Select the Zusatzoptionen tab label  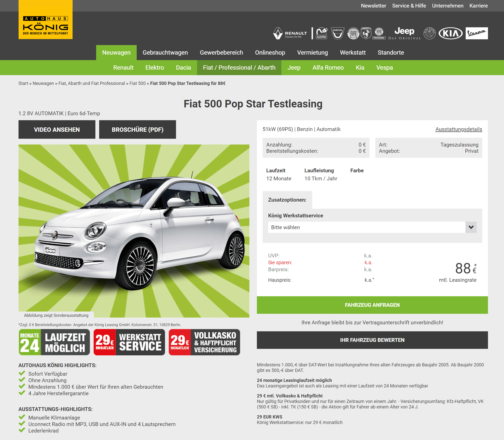click(287, 200)
